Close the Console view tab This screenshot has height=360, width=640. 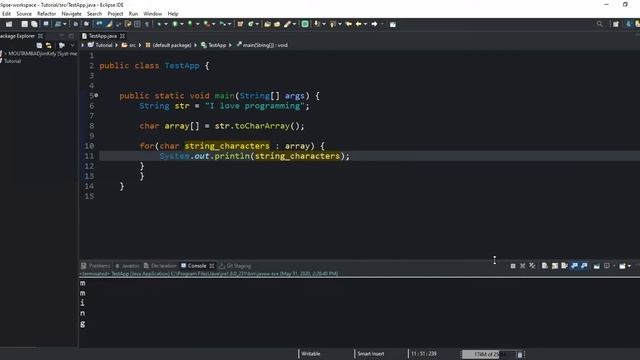pos(212,266)
